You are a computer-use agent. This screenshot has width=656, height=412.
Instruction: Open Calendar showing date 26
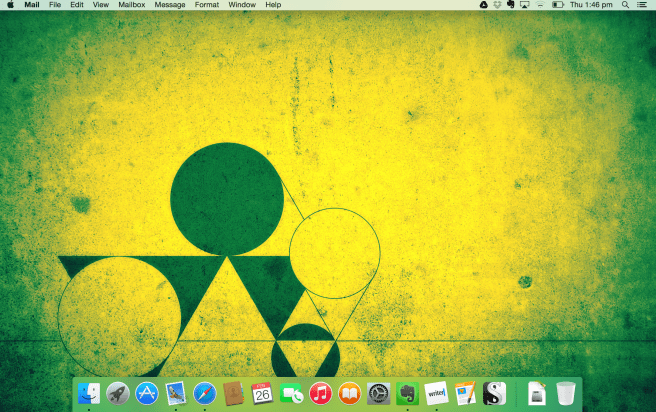[x=262, y=394]
